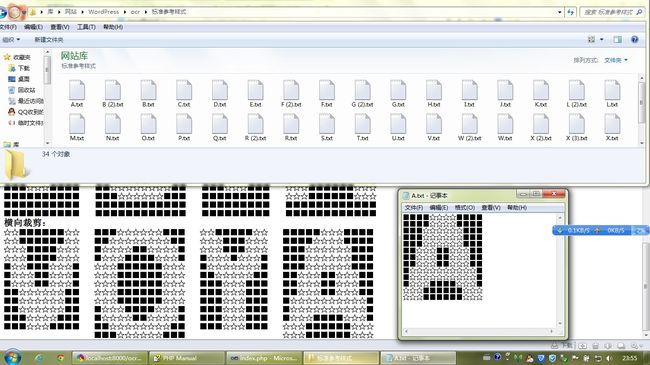Click Explorer file list vertical scrollbar

[642, 110]
